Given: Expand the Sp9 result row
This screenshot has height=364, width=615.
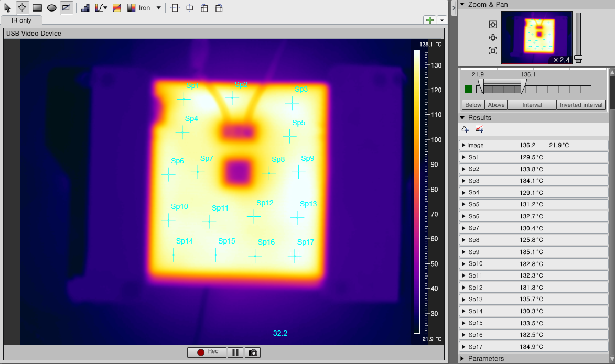Looking at the screenshot, I should [x=463, y=252].
